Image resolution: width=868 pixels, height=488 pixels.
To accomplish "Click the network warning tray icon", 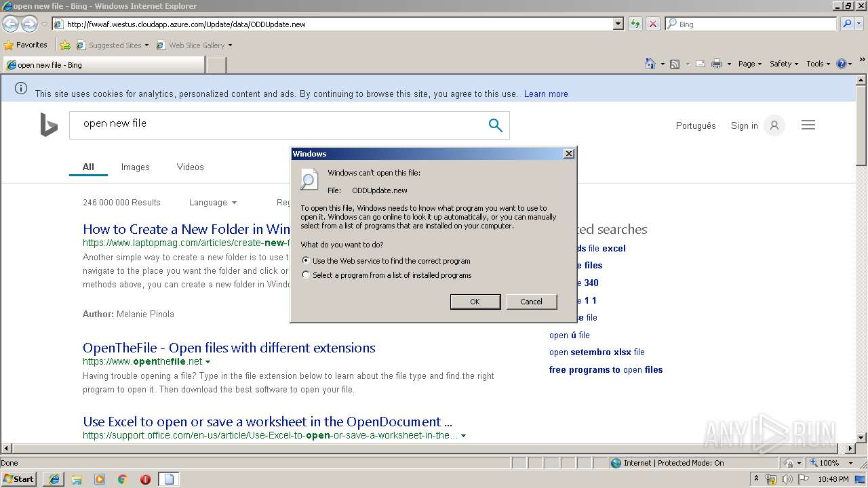I will [x=771, y=479].
